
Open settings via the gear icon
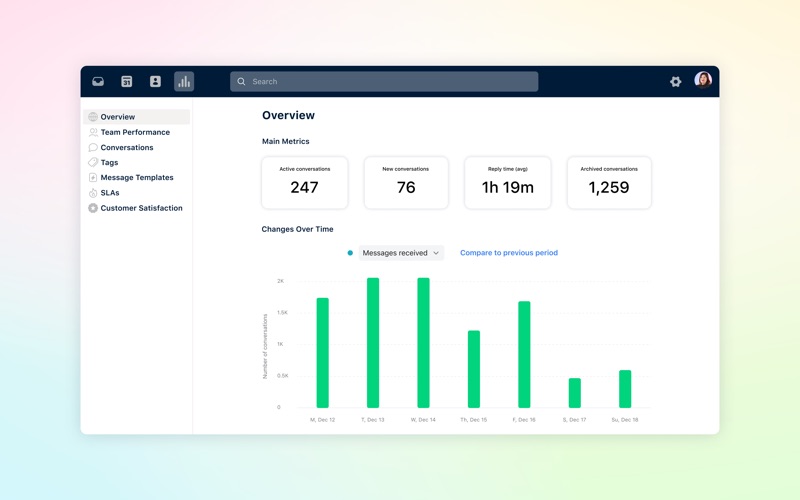676,82
